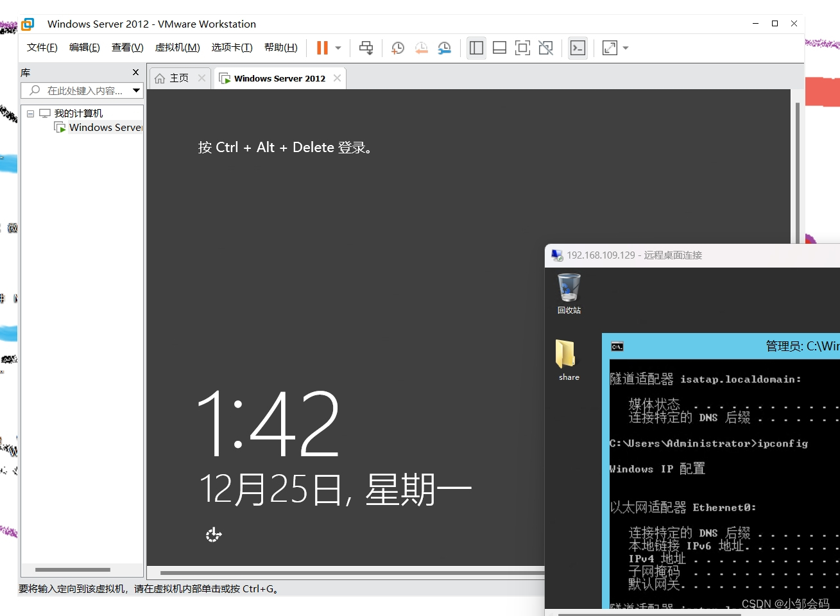This screenshot has width=840, height=616.
Task: Select Windows Server VM in library tree
Action: pyautogui.click(x=105, y=128)
